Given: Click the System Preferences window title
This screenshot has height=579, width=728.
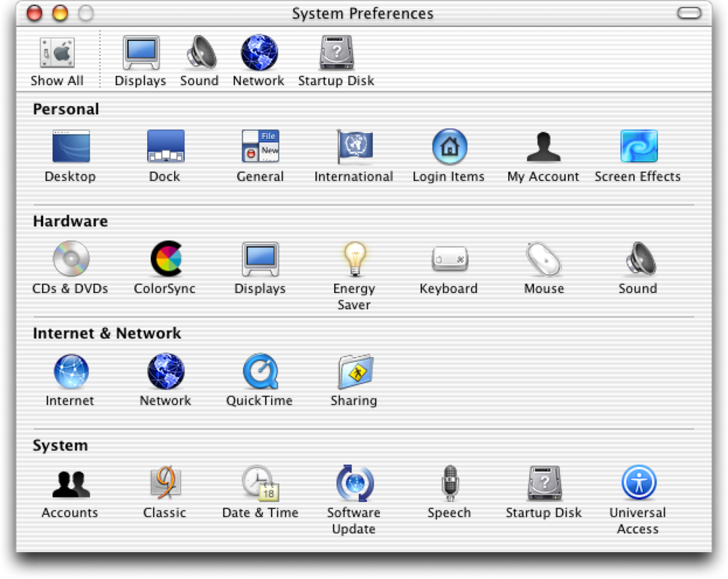Looking at the screenshot, I should point(363,13).
